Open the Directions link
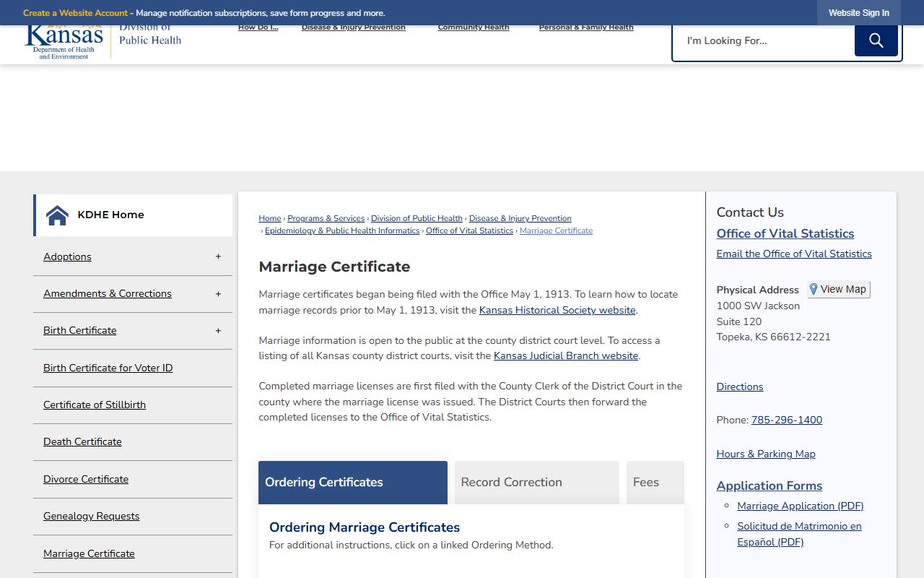Screen dimensions: 924x578 [x=740, y=387]
